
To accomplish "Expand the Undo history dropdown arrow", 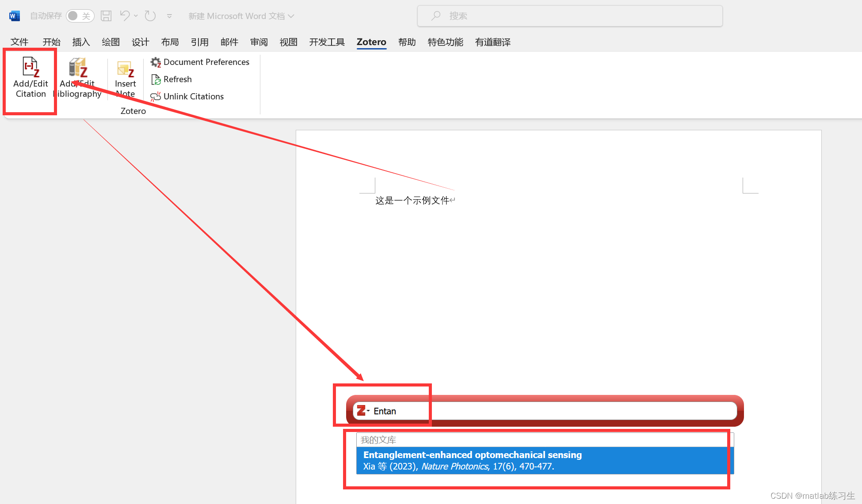I will [x=136, y=16].
